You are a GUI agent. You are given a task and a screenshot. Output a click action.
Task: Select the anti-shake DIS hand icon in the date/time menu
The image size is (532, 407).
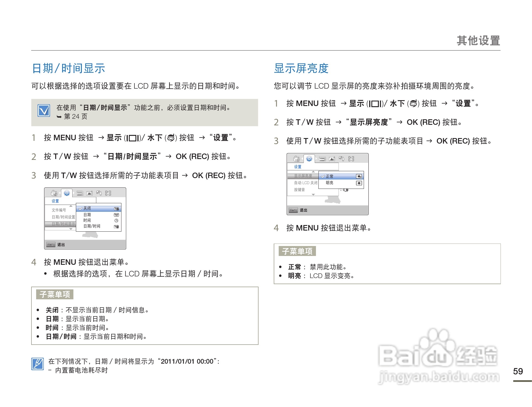pos(54,193)
